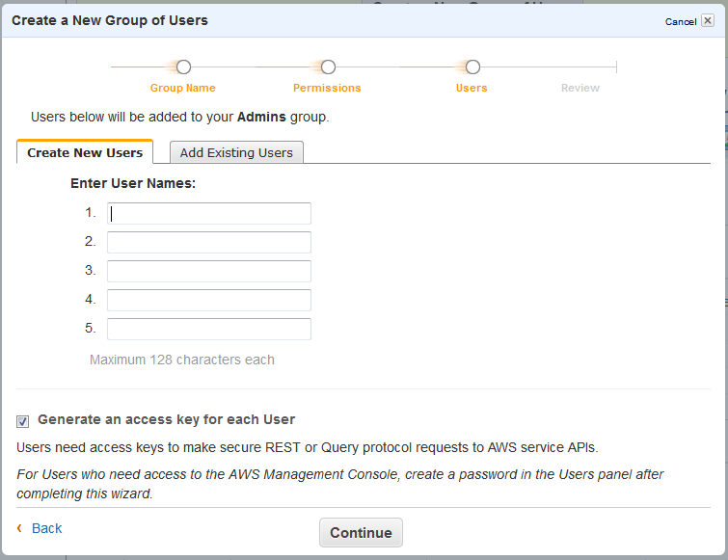Viewport: 728px width, 560px height.
Task: Toggle the Generate an access key checkbox
Action: point(23,420)
